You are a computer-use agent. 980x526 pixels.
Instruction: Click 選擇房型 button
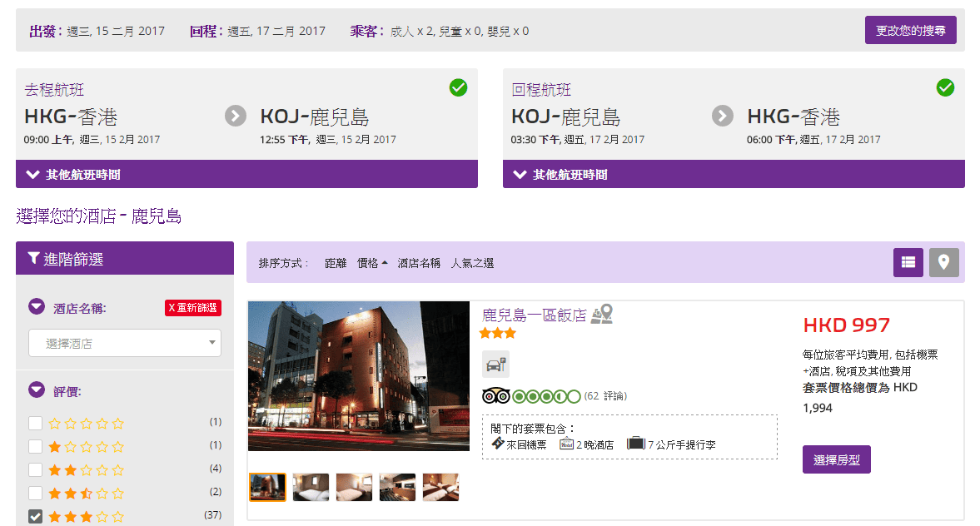click(x=836, y=459)
